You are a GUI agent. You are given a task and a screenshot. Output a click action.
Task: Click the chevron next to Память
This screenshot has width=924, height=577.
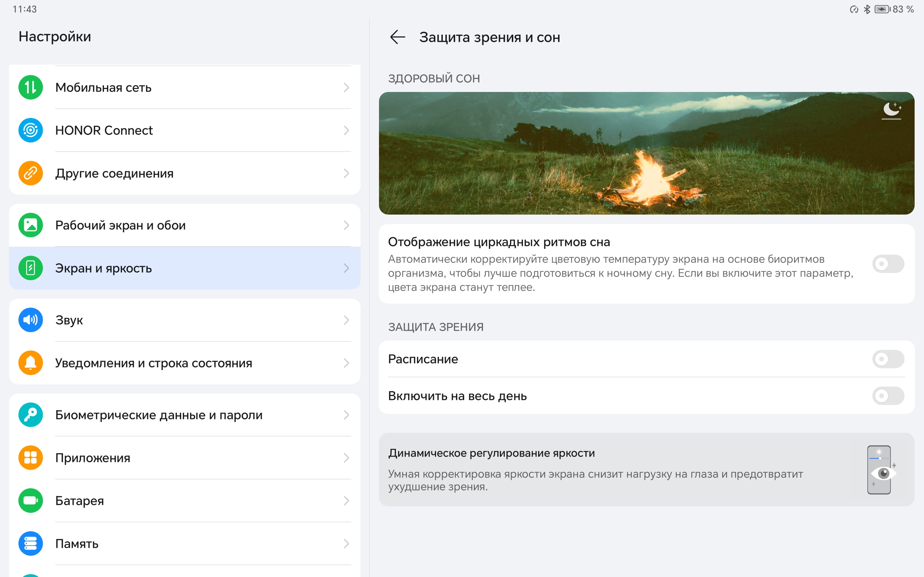[x=346, y=543]
